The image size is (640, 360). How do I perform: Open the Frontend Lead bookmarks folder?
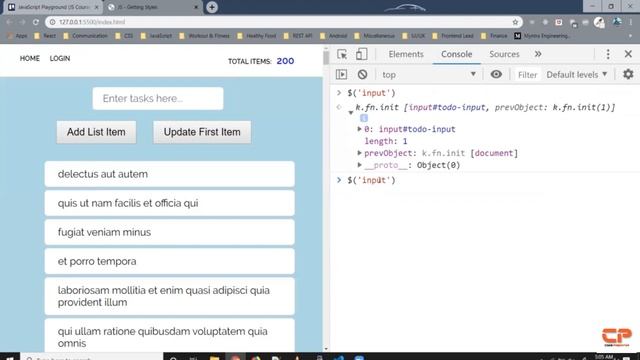pos(453,36)
